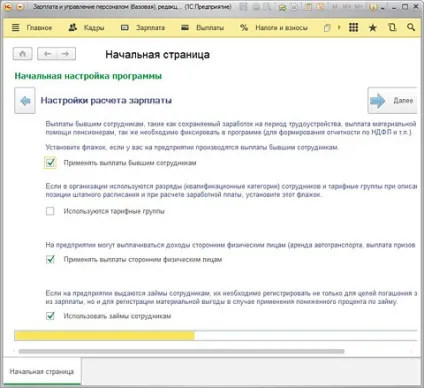Screen dimensions: 424x388
Task: Open the Зарплата section
Action: pyautogui.click(x=143, y=28)
